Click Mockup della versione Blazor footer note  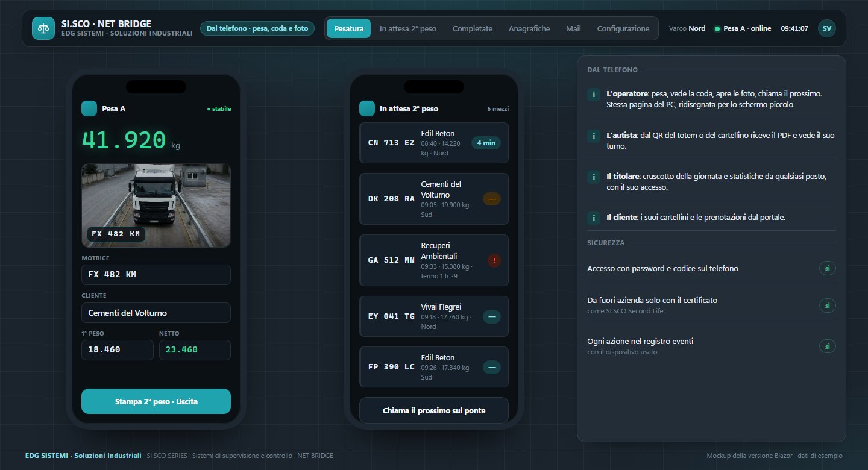(x=775, y=456)
